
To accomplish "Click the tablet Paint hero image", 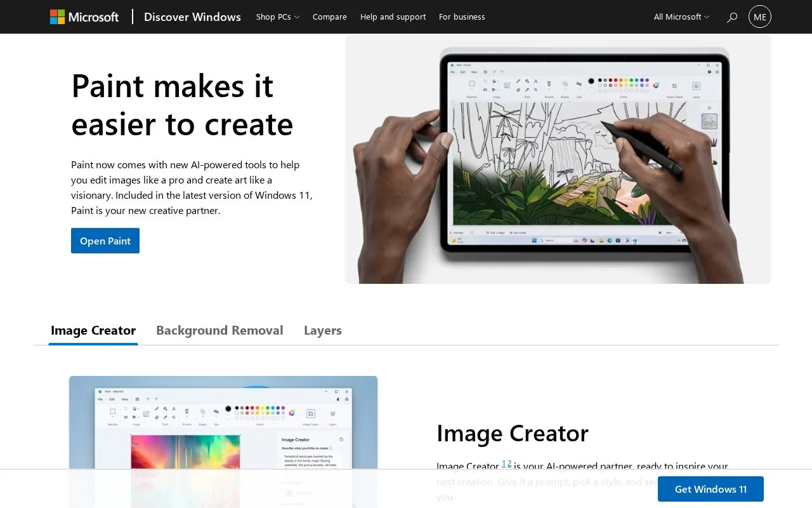I will point(558,159).
